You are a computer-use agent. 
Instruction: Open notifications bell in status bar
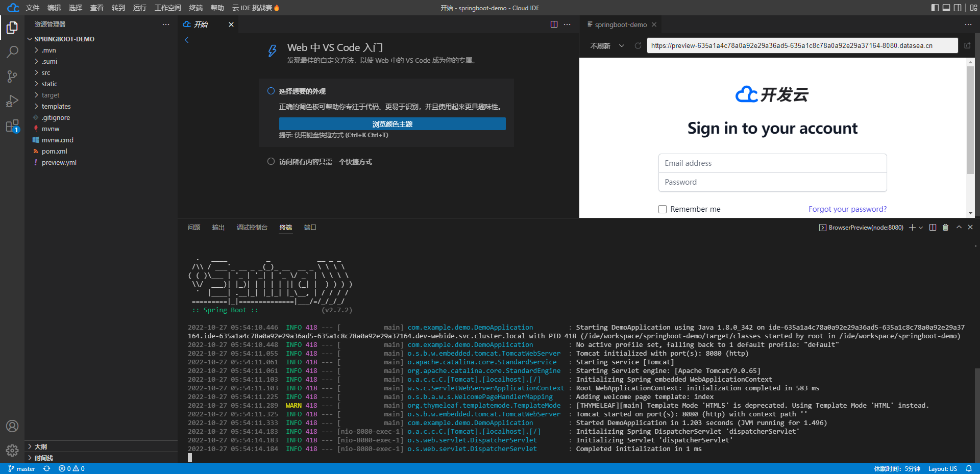click(969, 468)
